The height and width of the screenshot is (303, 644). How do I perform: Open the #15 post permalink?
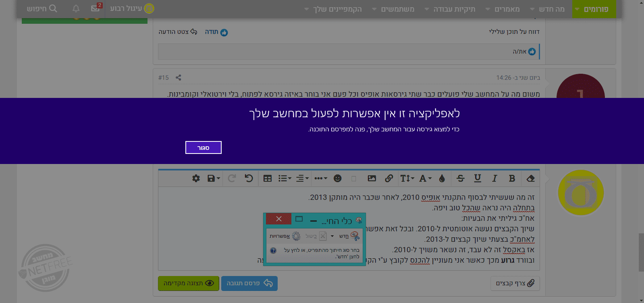(x=164, y=77)
